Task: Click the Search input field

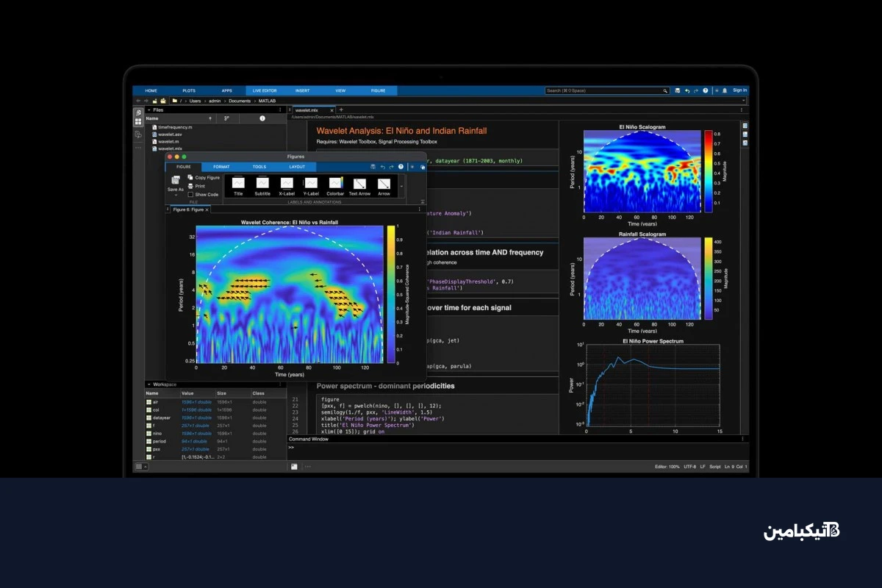Action: [604, 90]
